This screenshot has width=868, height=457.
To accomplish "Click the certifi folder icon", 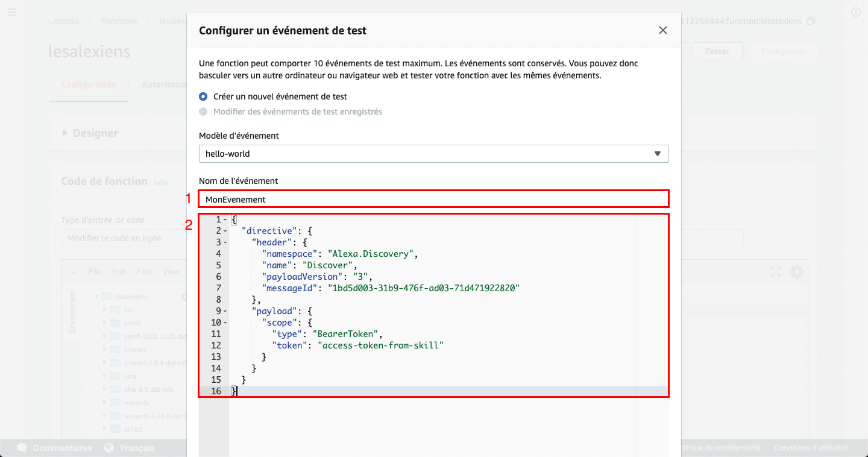I will pyautogui.click(x=115, y=323).
